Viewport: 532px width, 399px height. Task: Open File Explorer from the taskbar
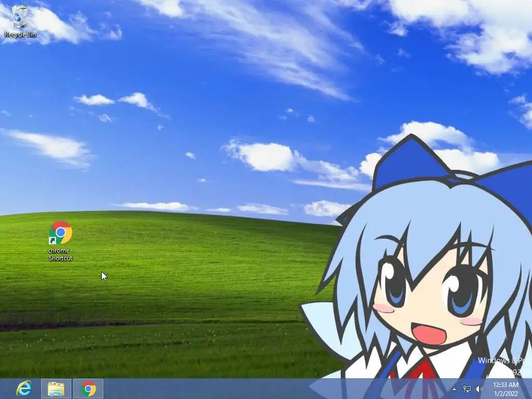(x=56, y=389)
